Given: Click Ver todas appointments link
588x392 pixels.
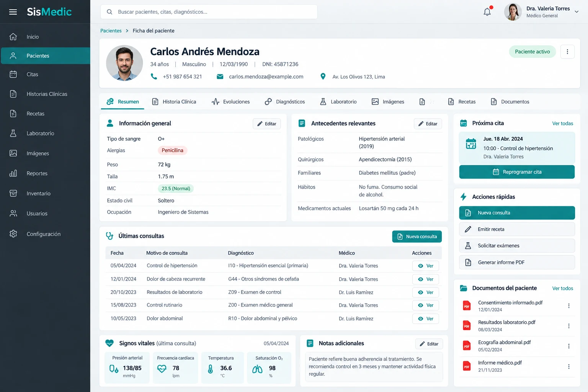Looking at the screenshot, I should (562, 123).
